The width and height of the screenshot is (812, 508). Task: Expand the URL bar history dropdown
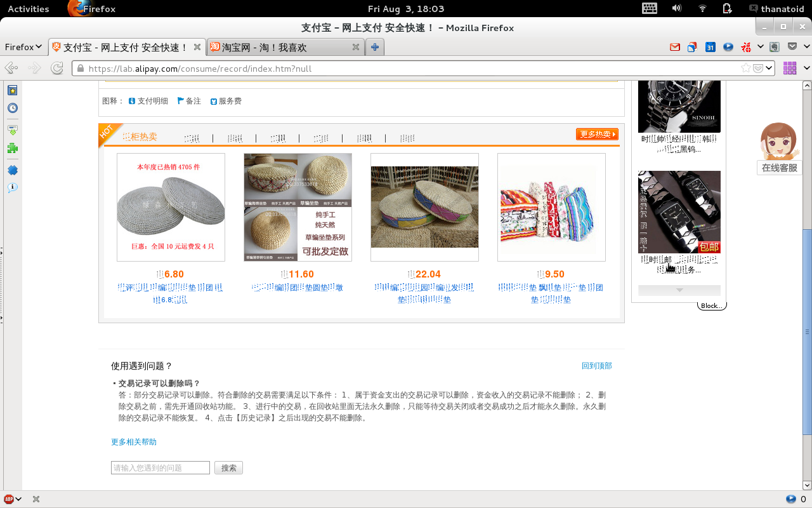(769, 68)
